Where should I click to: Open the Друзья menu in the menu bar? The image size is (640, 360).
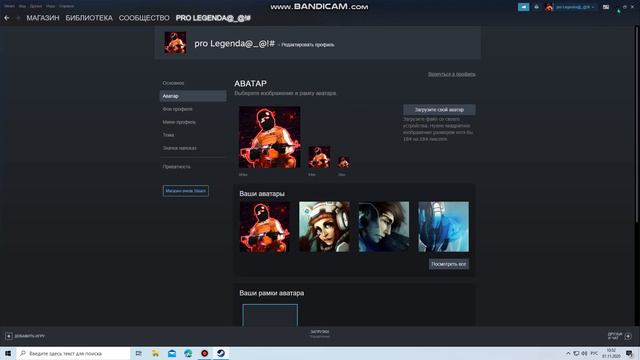tap(36, 6)
